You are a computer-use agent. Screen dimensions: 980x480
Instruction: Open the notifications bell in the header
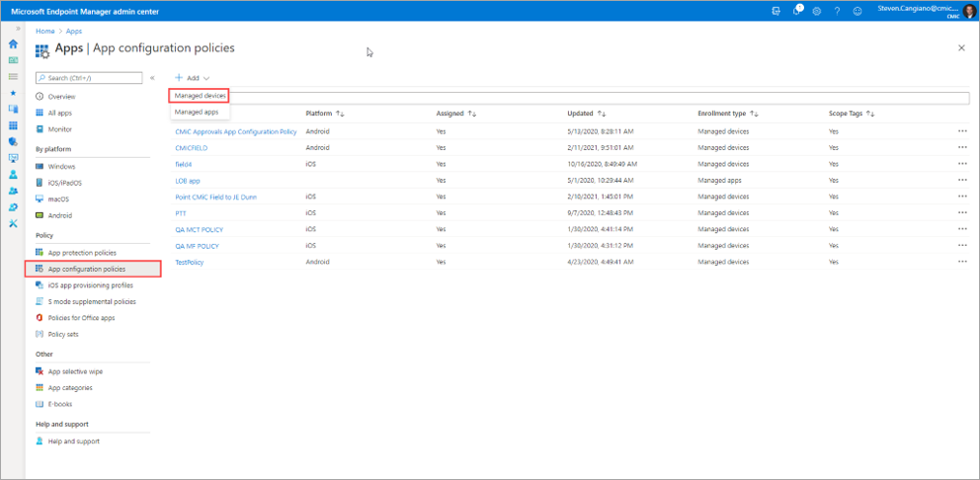click(x=797, y=11)
